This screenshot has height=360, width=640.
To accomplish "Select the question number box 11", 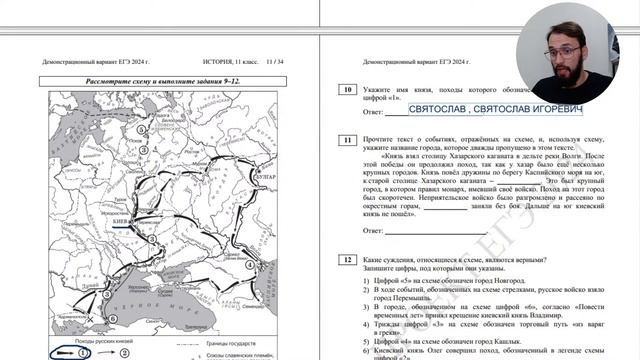I will pos(347,140).
